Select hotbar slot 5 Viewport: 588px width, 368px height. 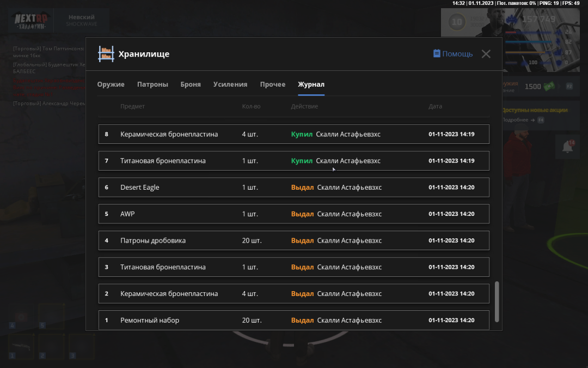point(51,316)
